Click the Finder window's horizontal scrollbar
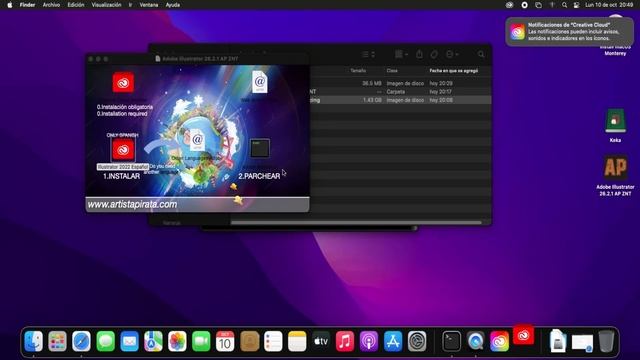Screen dimensions: 640x360 tap(356, 222)
